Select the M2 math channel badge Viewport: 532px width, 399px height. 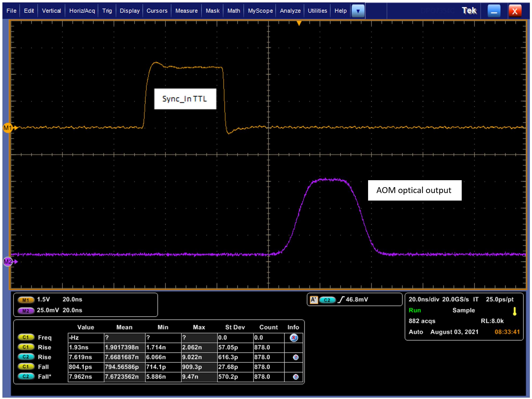(x=25, y=311)
